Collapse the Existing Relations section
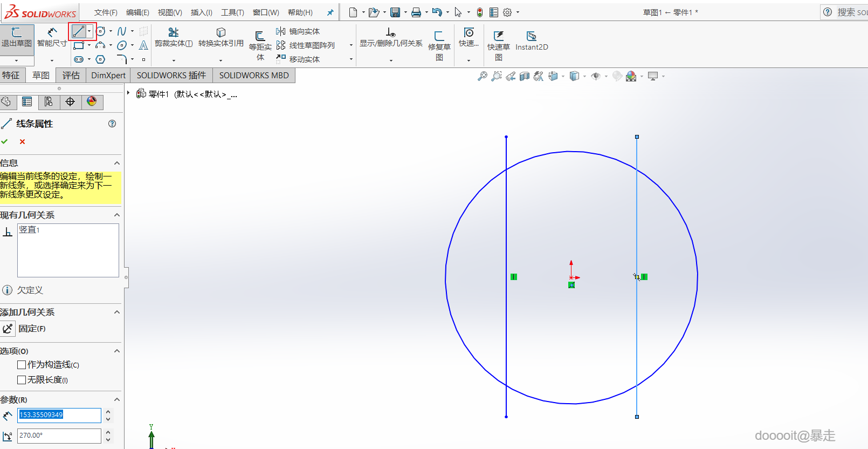Screen dimensions: 868x449 pos(116,215)
